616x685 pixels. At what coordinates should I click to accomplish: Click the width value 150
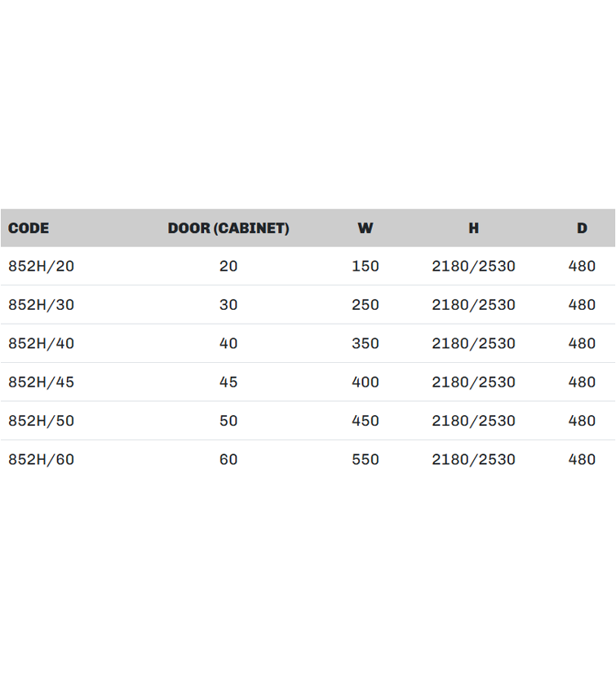(366, 266)
